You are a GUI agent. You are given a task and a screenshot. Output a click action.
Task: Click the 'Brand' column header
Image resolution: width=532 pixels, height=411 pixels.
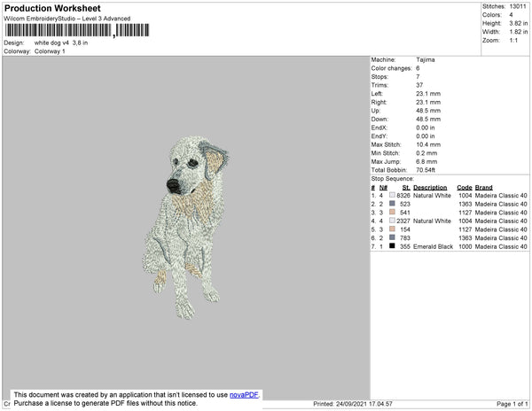tap(484, 188)
